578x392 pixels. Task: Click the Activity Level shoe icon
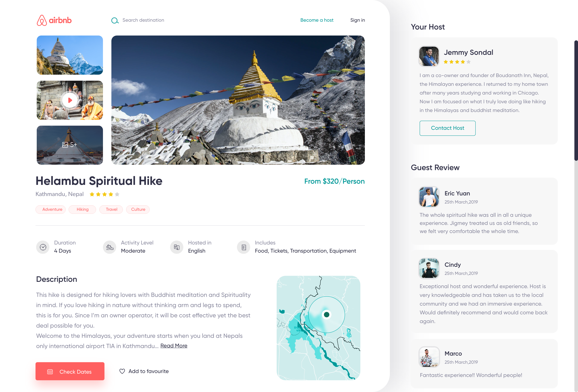click(x=110, y=247)
